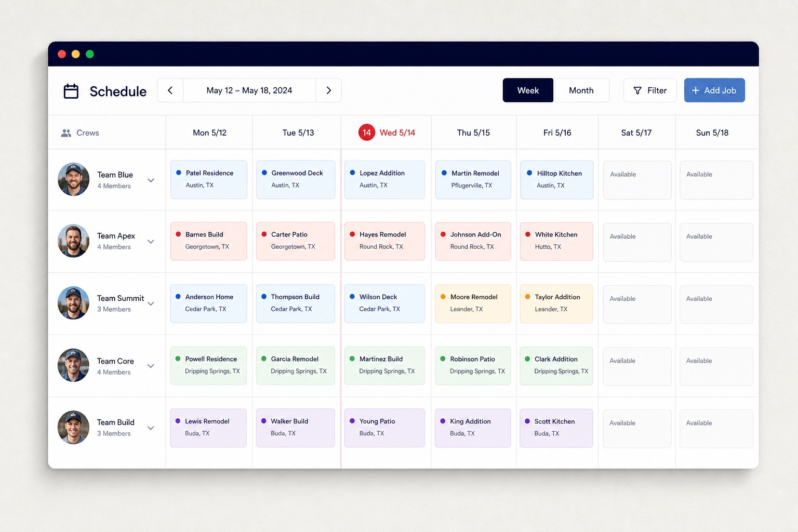Open the Filter options
Screen dimensions: 798x532
[x=650, y=90]
